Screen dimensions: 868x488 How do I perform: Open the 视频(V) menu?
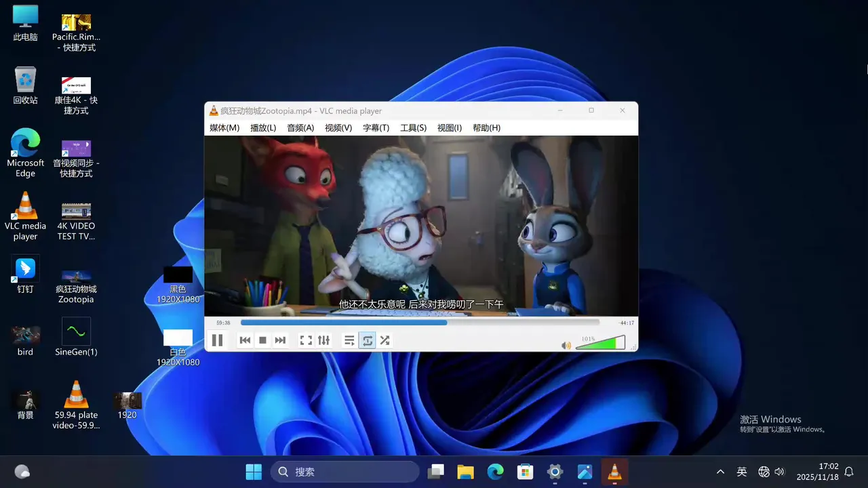(338, 127)
